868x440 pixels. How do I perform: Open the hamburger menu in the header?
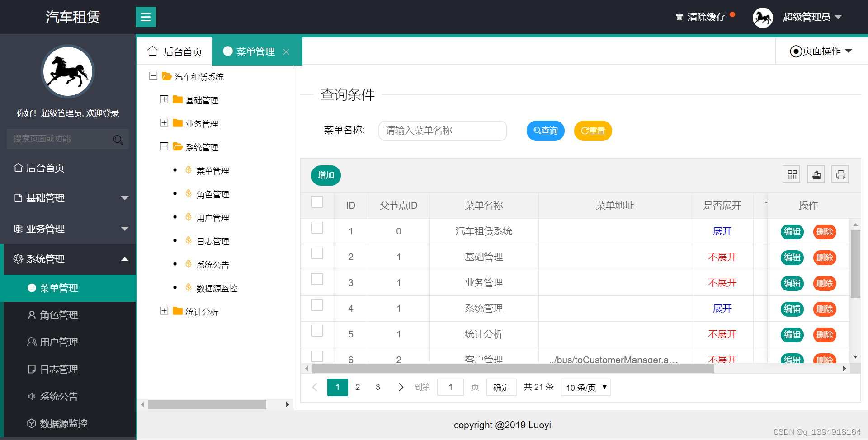(x=146, y=17)
